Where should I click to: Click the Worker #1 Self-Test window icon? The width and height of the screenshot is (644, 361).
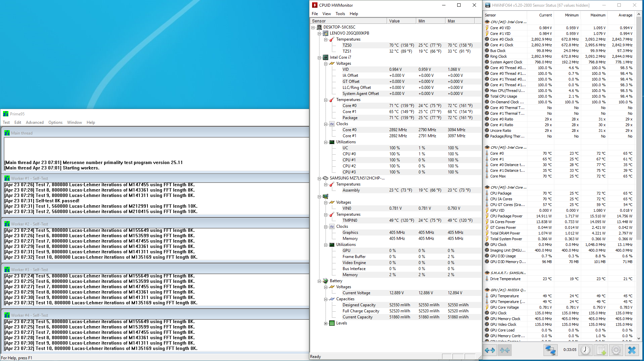[x=7, y=178]
